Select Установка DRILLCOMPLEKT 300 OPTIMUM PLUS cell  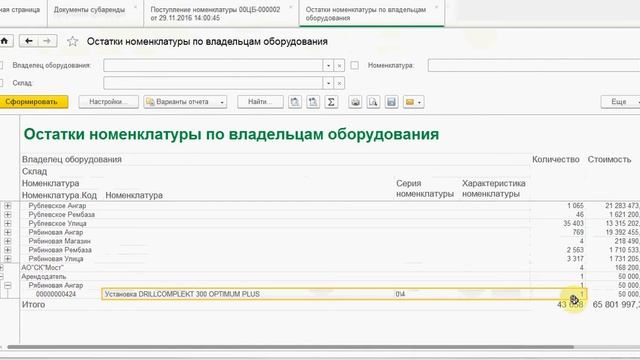pyautogui.click(x=182, y=294)
